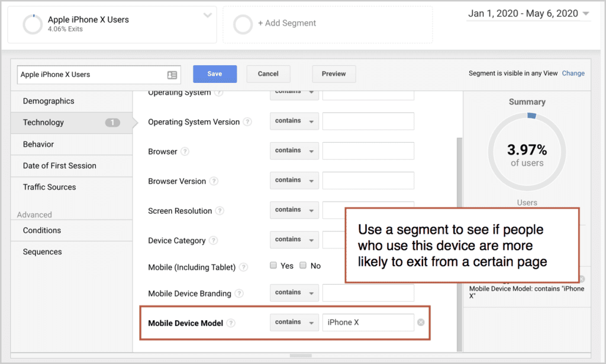Select the Demographics tab
The height and width of the screenshot is (364, 606).
[x=72, y=101]
